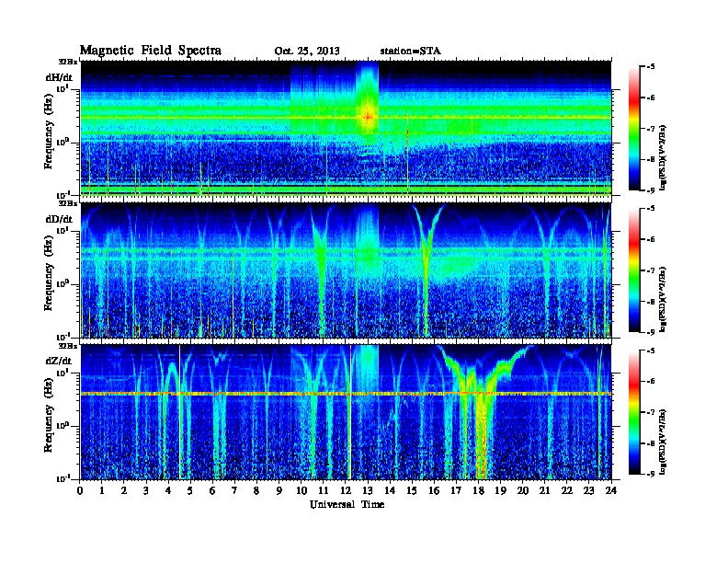The width and height of the screenshot is (728, 563).
Task: Select the dH/dt spectrogram plot
Action: click(x=346, y=129)
